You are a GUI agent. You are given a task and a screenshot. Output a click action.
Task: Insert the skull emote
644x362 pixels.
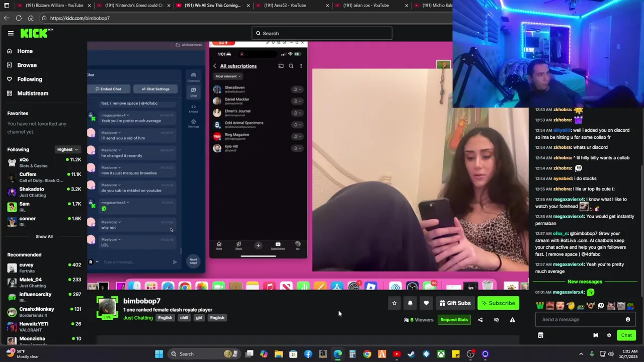601,306
